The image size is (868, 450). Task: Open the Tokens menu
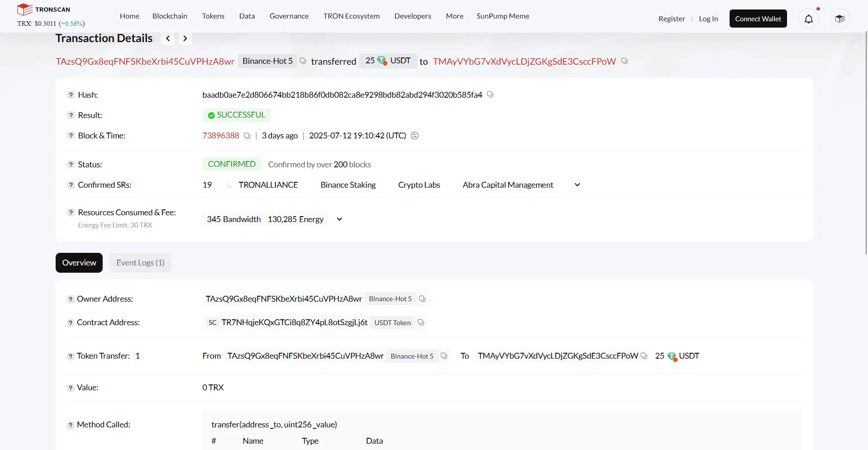213,16
